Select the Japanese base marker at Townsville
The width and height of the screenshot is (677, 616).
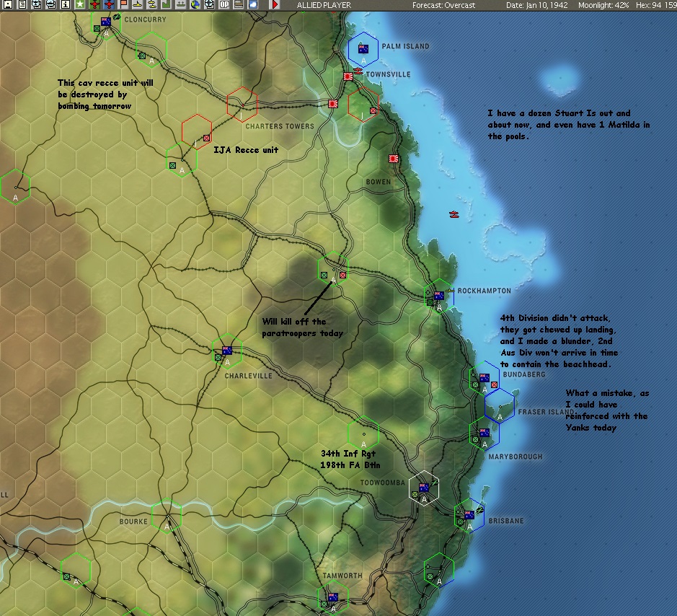[348, 76]
